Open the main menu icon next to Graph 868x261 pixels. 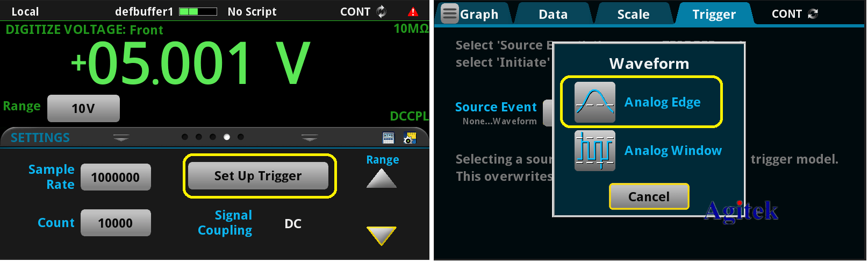pyautogui.click(x=449, y=13)
